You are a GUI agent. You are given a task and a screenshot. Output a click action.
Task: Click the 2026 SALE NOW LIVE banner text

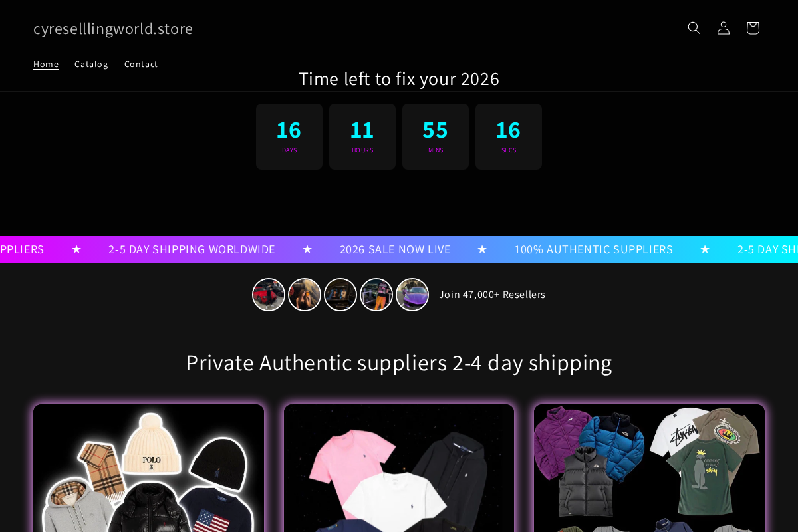pos(395,249)
